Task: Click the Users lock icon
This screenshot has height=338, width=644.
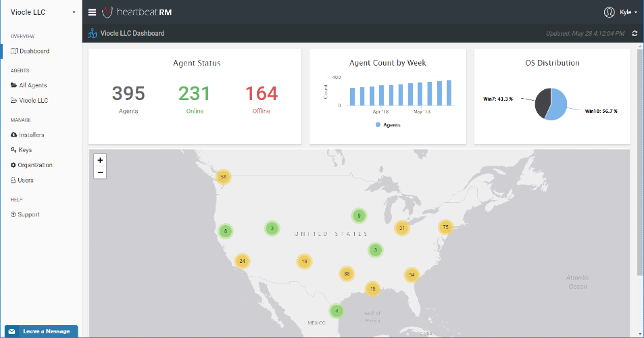Action: (13, 180)
